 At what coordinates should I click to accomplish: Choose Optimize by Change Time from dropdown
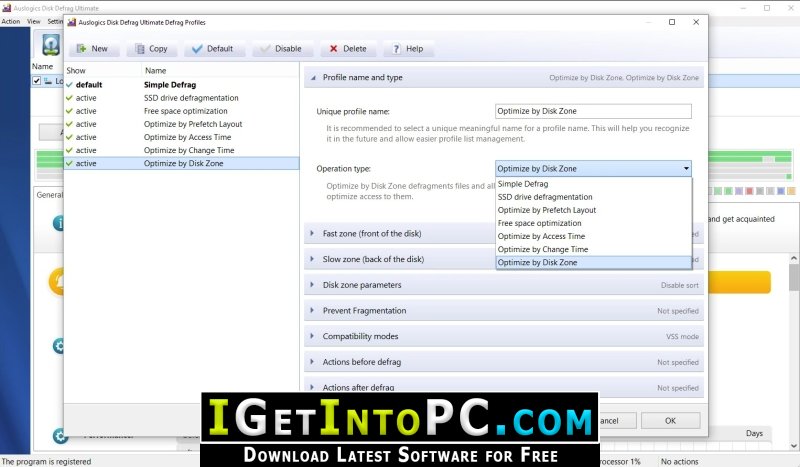(593, 250)
